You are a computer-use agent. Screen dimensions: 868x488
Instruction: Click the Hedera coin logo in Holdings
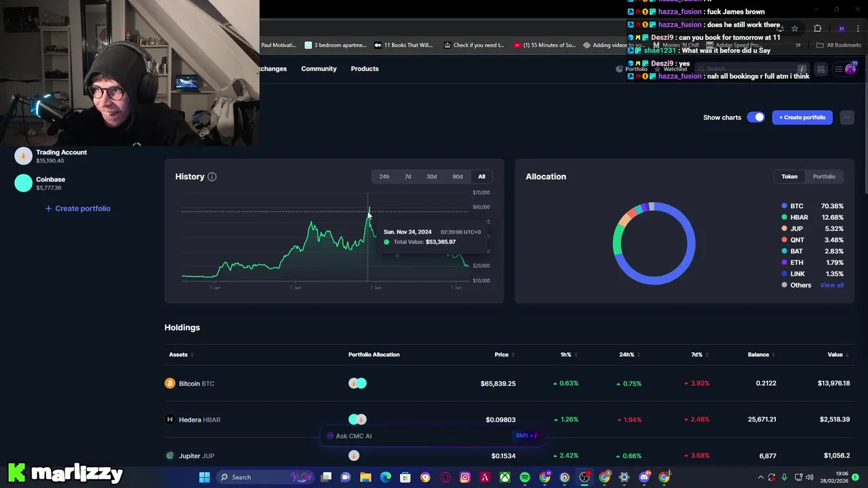pyautogui.click(x=170, y=420)
